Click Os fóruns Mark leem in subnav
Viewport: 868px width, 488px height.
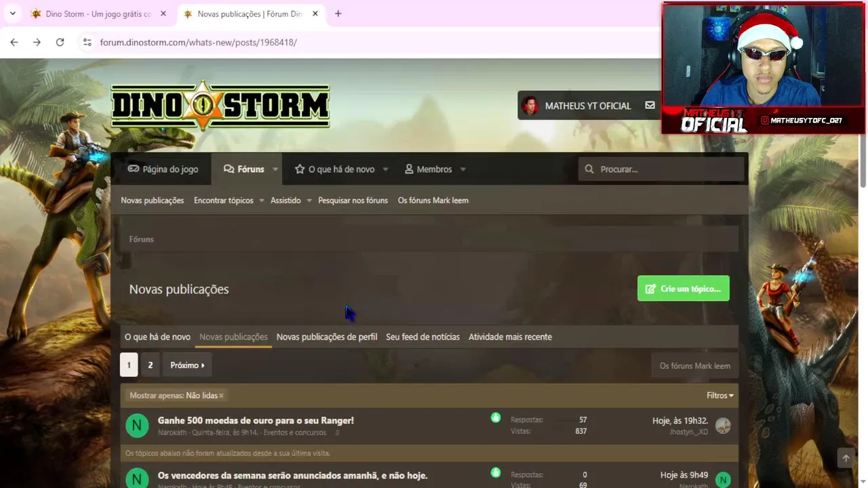point(433,200)
